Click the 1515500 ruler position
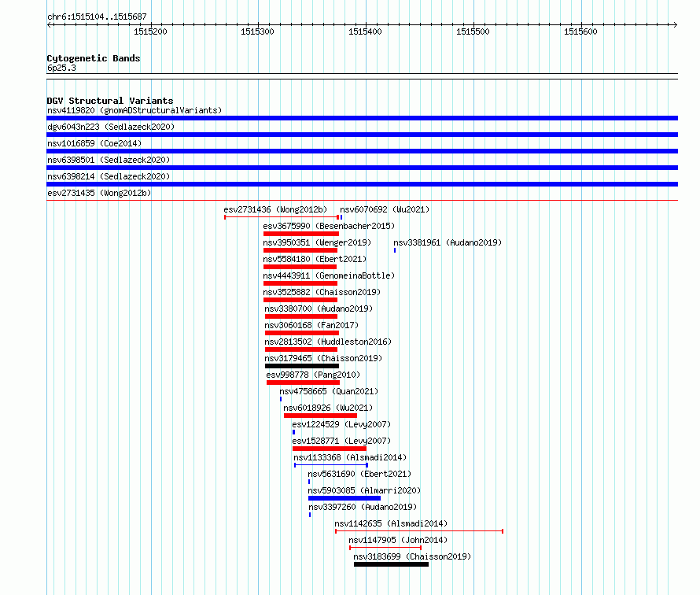Image resolution: width=700 pixels, height=595 pixels. (x=473, y=31)
